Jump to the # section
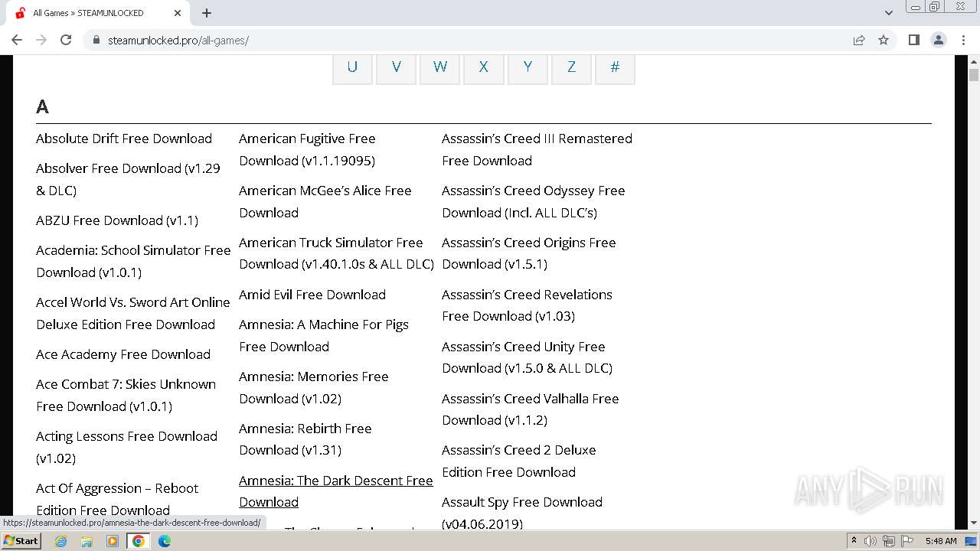Image resolution: width=980 pixels, height=551 pixels. [615, 67]
